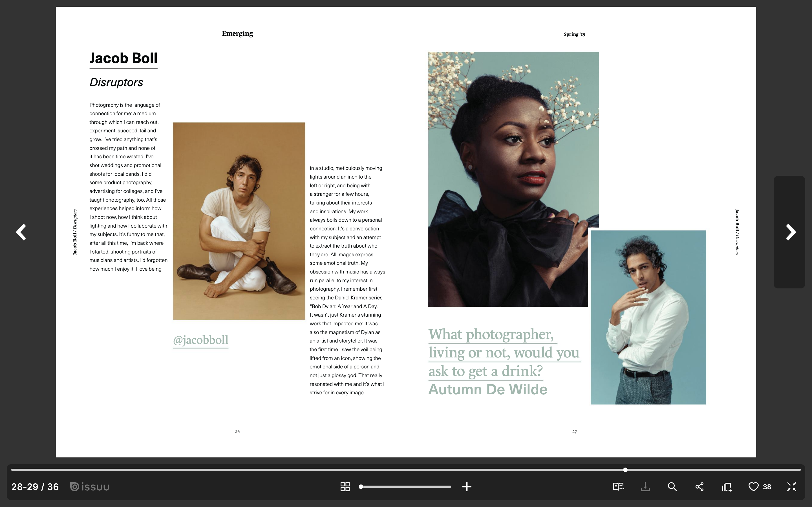Click the portrait of woman with flowers
Screen dimensions: 812x507
pos(508,168)
